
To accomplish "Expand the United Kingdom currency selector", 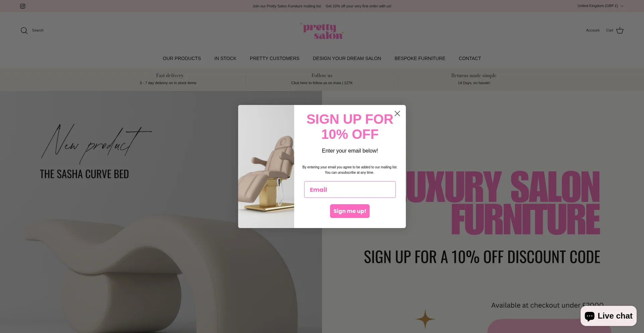I will pos(600,6).
